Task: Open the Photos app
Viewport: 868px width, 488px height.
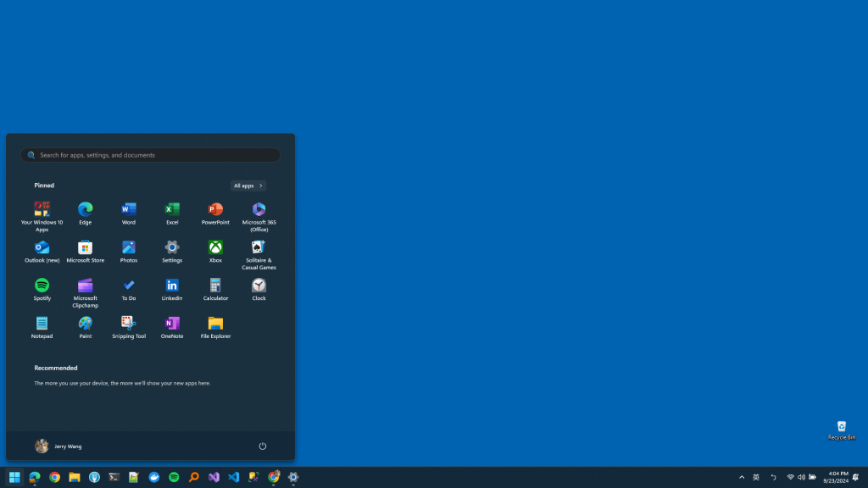Action: [x=129, y=251]
